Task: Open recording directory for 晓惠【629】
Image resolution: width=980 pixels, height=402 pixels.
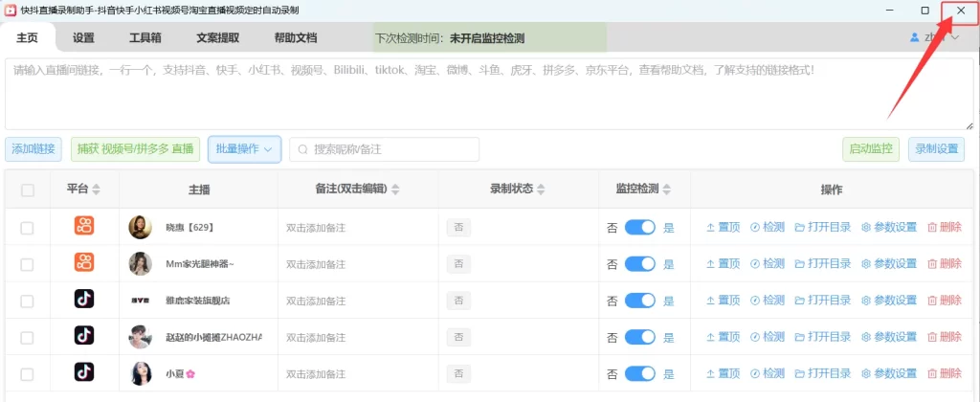Action: [822, 228]
